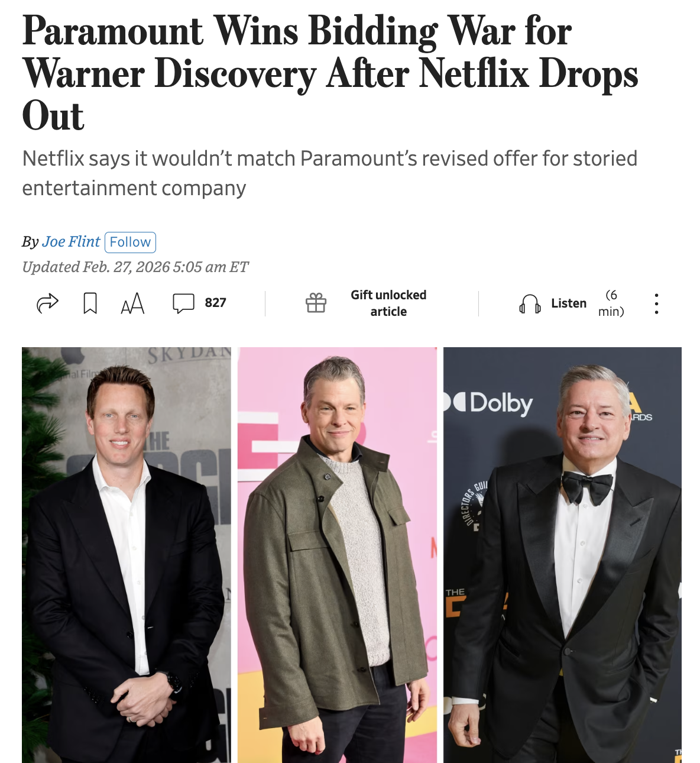The height and width of the screenshot is (763, 700).
Task: Open left photo of man in black blazer
Action: (127, 555)
